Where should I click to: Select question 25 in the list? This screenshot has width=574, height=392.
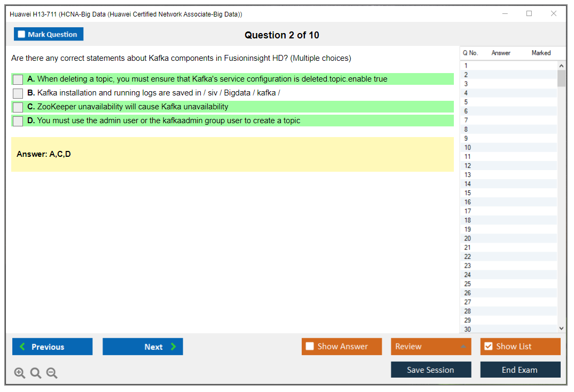[468, 284]
